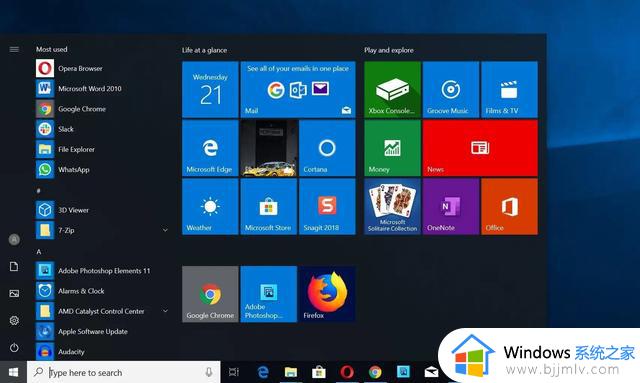640x383 pixels.
Task: Open the Google Chrome tile
Action: [210, 294]
